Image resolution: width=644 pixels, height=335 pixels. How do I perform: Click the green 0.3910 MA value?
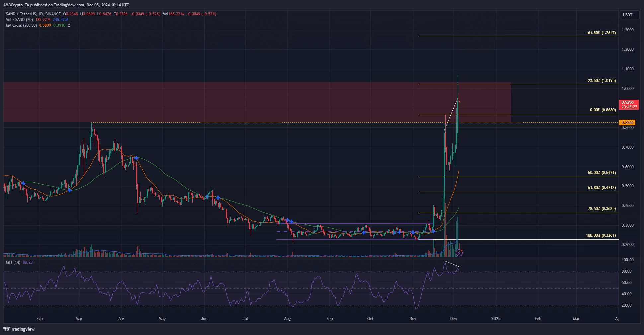click(x=59, y=25)
